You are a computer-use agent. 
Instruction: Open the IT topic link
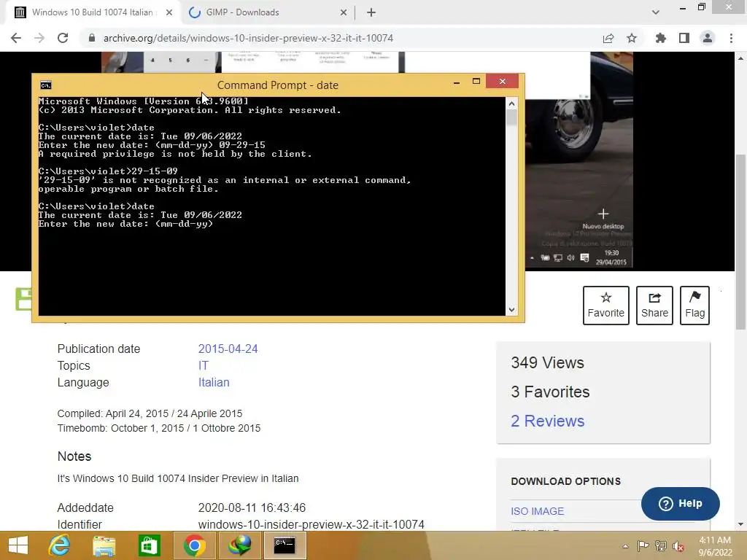(x=204, y=366)
